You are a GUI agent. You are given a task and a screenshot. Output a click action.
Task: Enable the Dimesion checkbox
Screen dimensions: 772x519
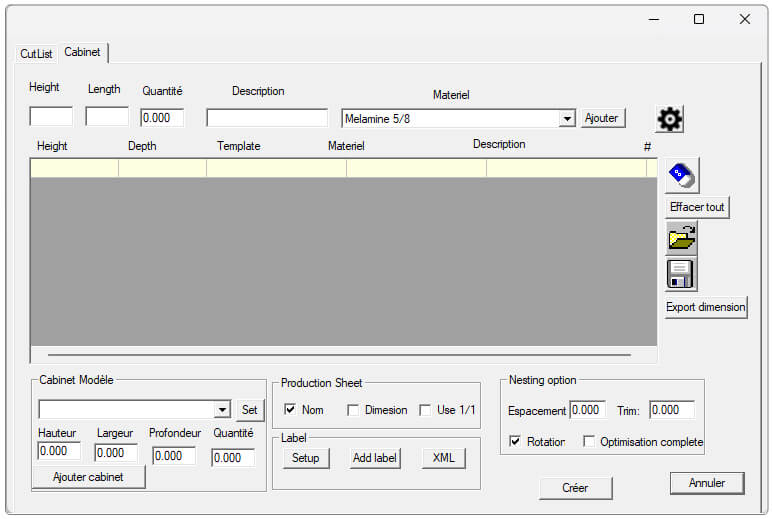point(353,410)
